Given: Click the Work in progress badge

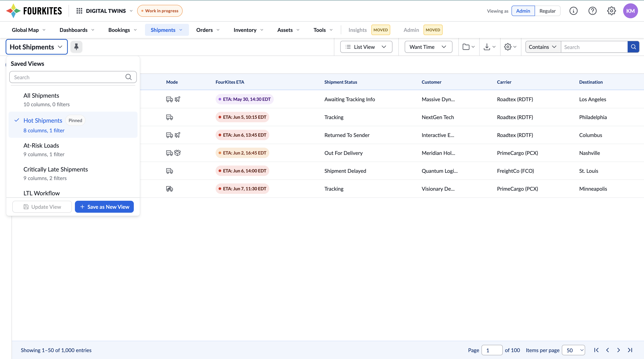Looking at the screenshot, I should pyautogui.click(x=160, y=11).
